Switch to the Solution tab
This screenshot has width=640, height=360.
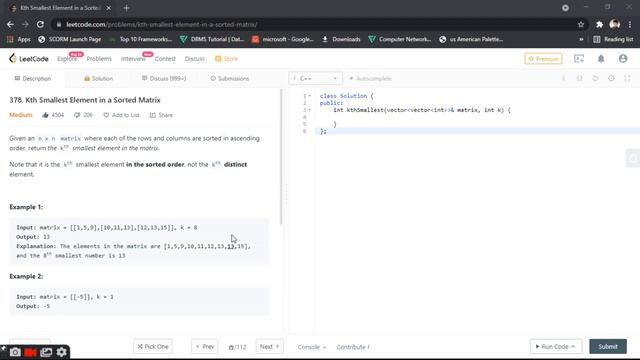98,78
